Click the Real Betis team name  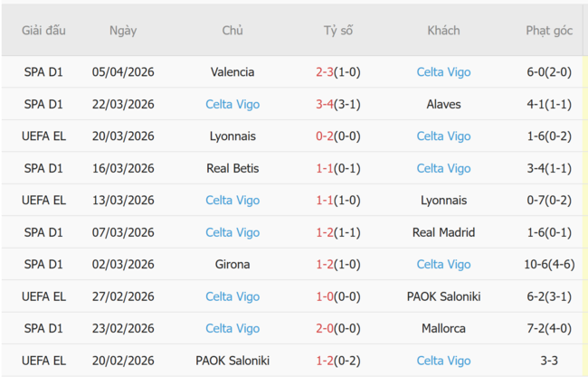(x=232, y=168)
